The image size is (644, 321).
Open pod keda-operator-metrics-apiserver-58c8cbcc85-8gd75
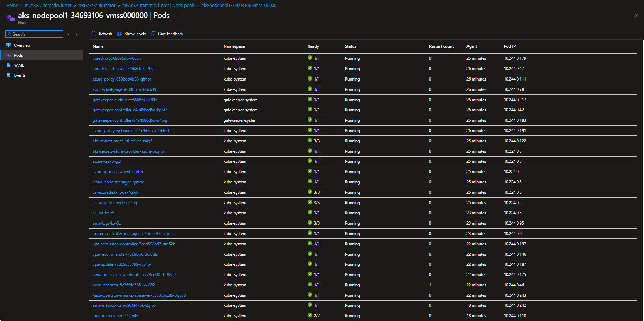pyautogui.click(x=139, y=295)
